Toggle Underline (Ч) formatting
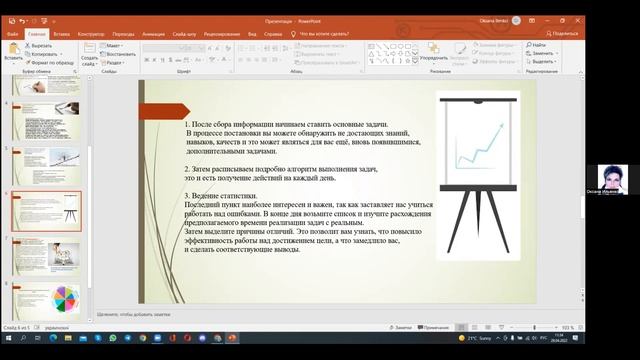This screenshot has width=640, height=360. [162, 60]
